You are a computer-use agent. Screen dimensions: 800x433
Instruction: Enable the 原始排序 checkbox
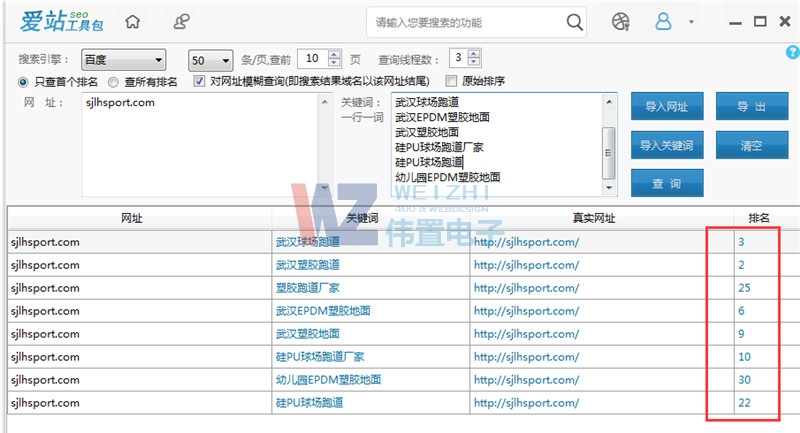tap(451, 81)
